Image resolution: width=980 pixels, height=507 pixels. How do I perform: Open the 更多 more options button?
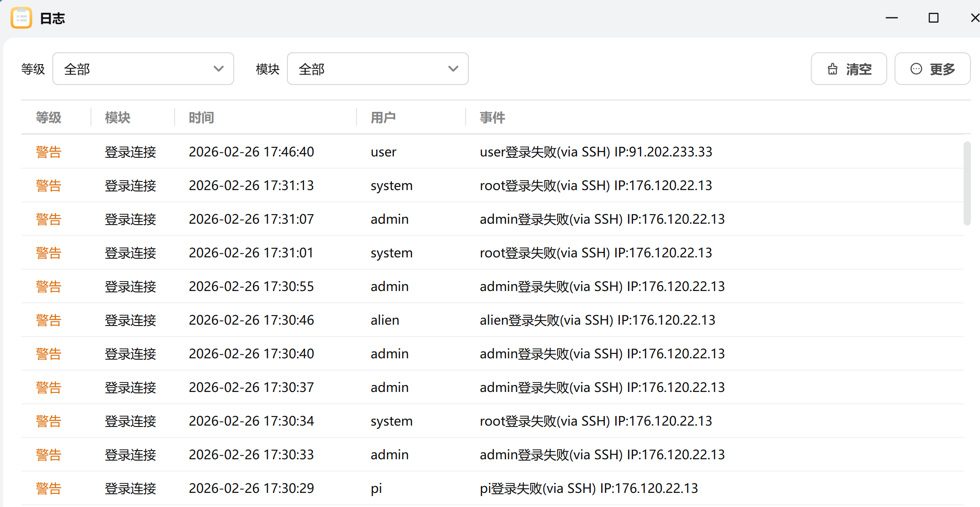click(932, 69)
